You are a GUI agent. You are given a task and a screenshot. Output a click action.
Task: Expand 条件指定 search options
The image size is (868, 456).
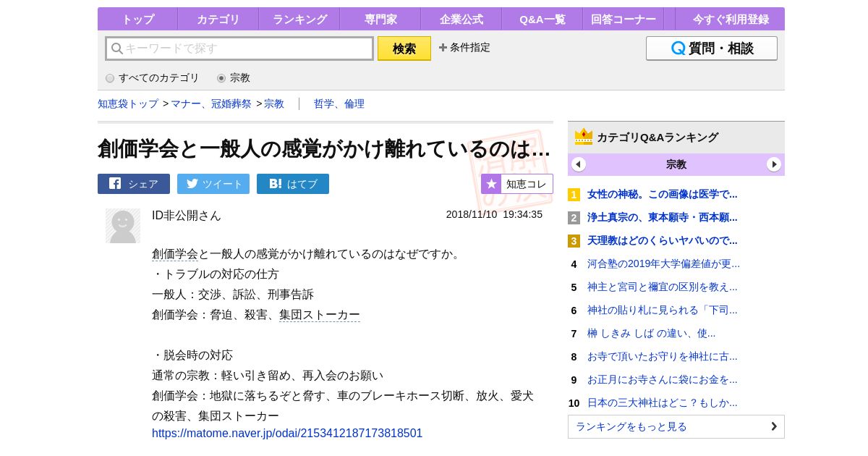pos(464,48)
